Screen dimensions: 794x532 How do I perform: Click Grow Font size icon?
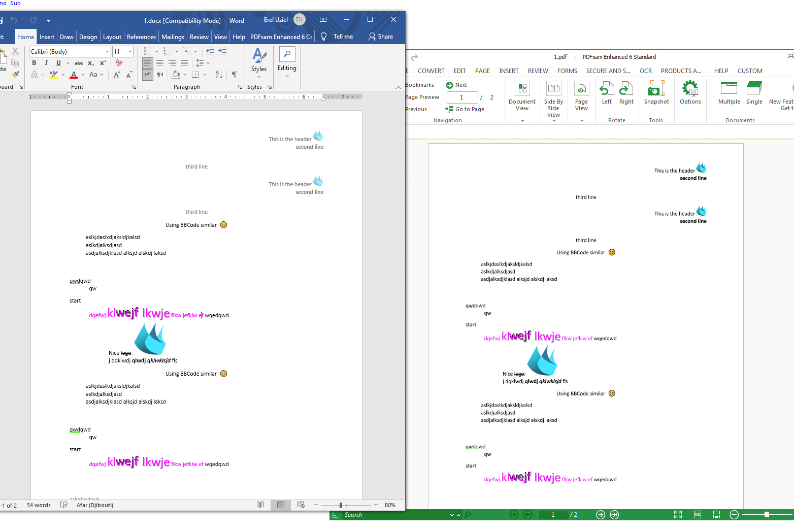[x=117, y=75]
